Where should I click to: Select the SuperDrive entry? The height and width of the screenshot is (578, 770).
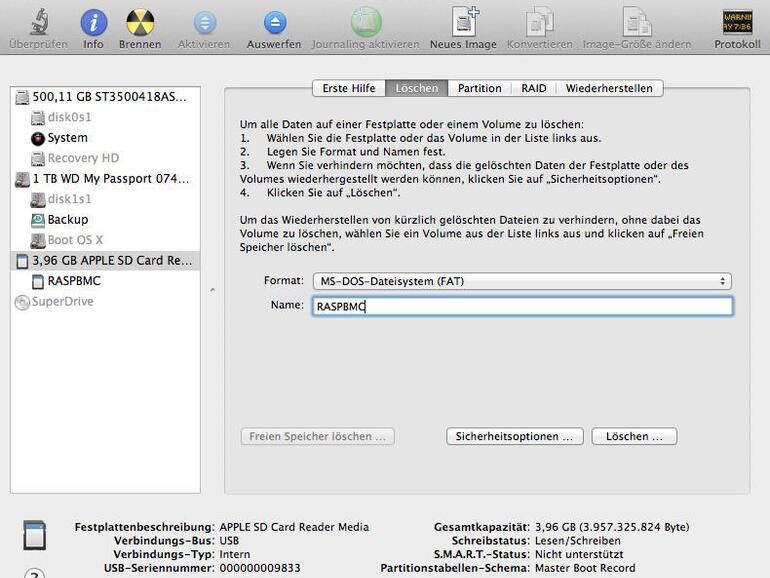[105, 302]
